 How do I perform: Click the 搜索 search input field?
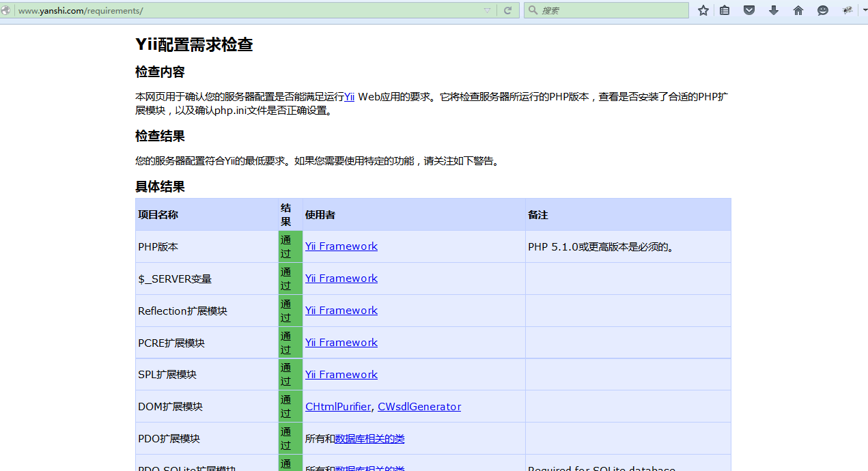coord(611,10)
